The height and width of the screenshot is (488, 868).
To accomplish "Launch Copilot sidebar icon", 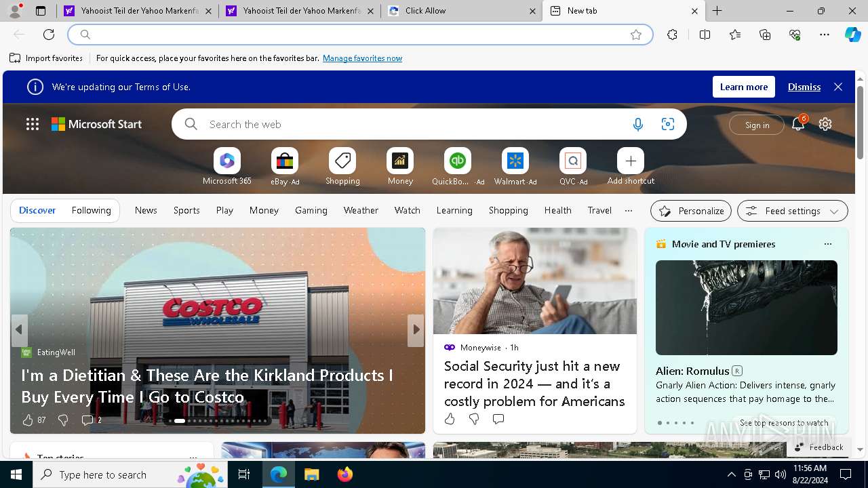I will (x=852, y=35).
